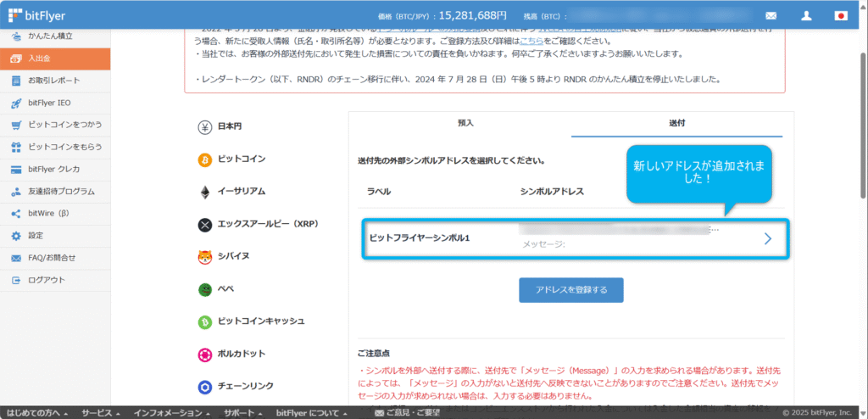Click the ビットコイン orange coin icon
Image resolution: width=868 pixels, height=419 pixels.
point(205,159)
